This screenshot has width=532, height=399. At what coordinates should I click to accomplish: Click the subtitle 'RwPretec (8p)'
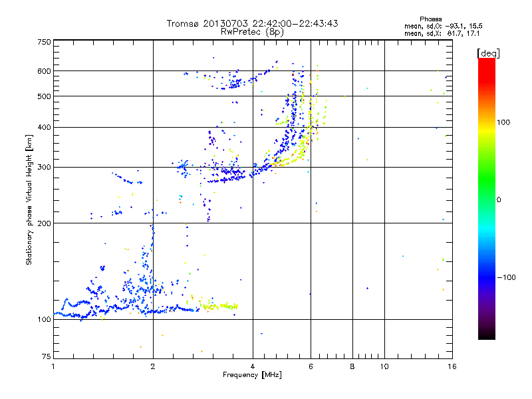252,32
